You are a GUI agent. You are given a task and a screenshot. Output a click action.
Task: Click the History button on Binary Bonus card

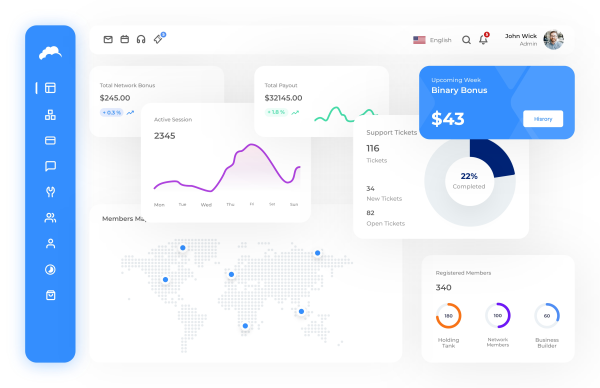coord(543,119)
